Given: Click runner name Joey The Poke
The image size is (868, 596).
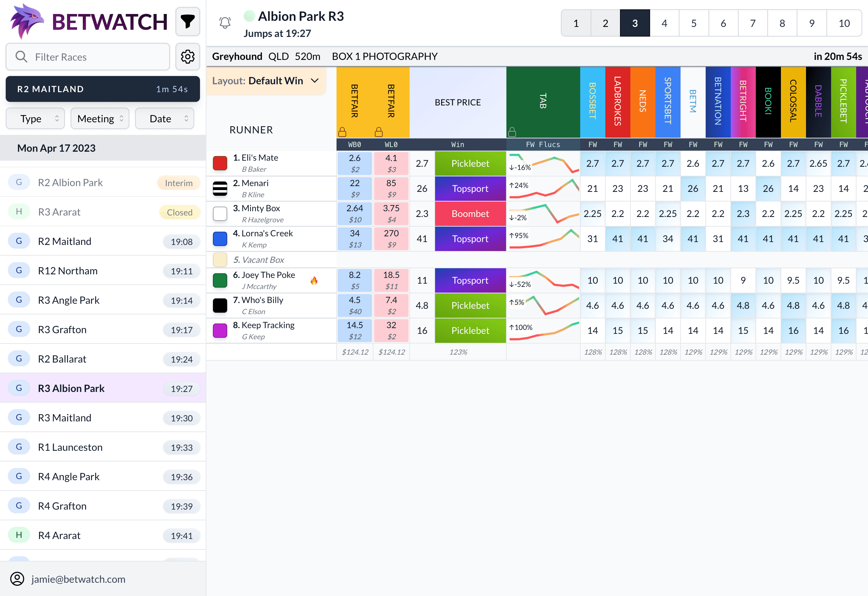Looking at the screenshot, I should (268, 275).
